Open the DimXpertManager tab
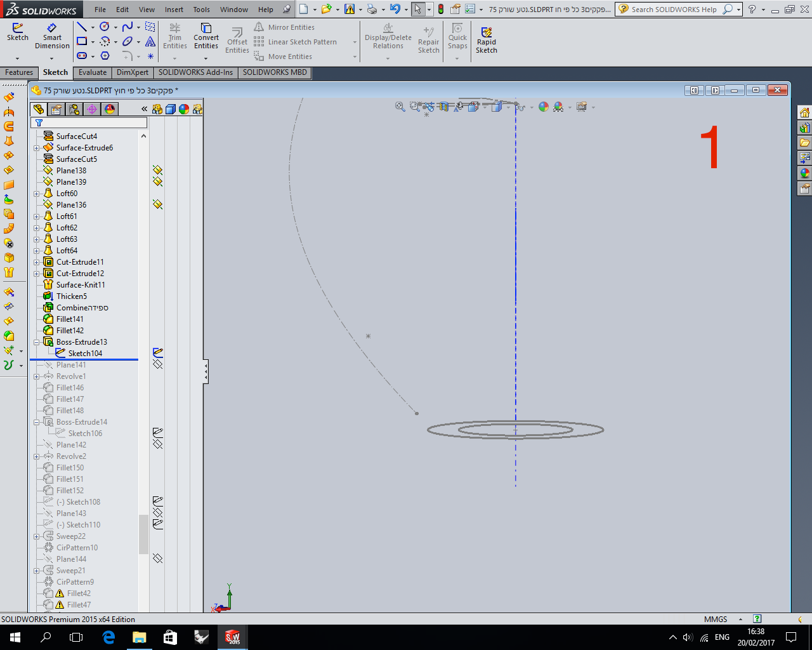The height and width of the screenshot is (650, 812). point(92,109)
